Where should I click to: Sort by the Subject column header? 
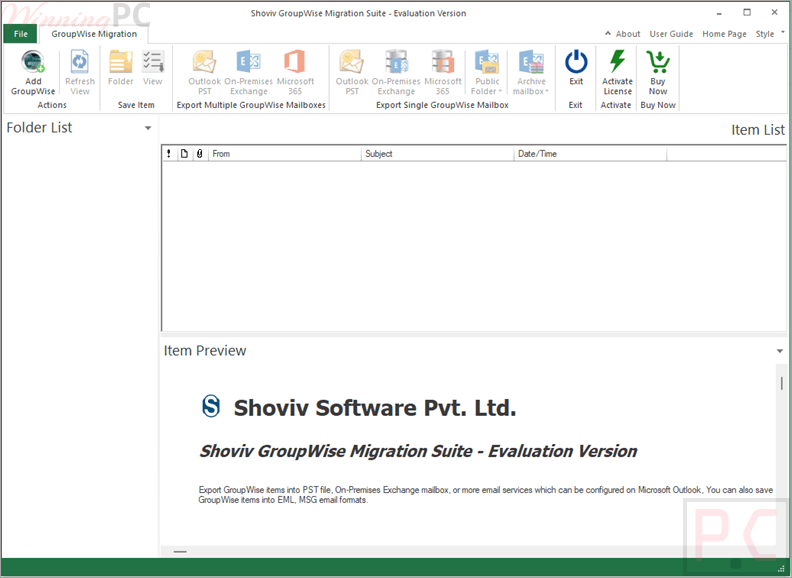point(437,154)
